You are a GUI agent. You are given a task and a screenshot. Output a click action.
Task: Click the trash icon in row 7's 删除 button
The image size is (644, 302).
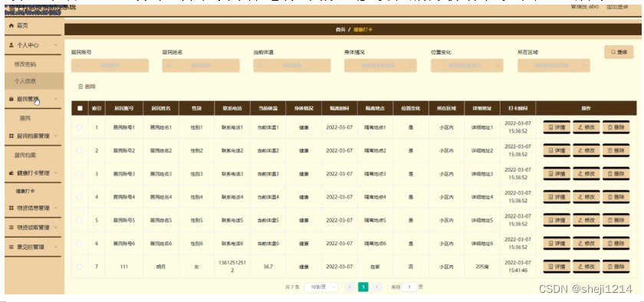click(x=610, y=267)
